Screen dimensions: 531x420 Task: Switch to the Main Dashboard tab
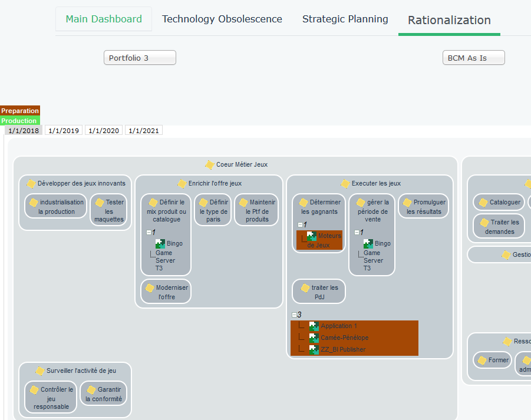104,19
